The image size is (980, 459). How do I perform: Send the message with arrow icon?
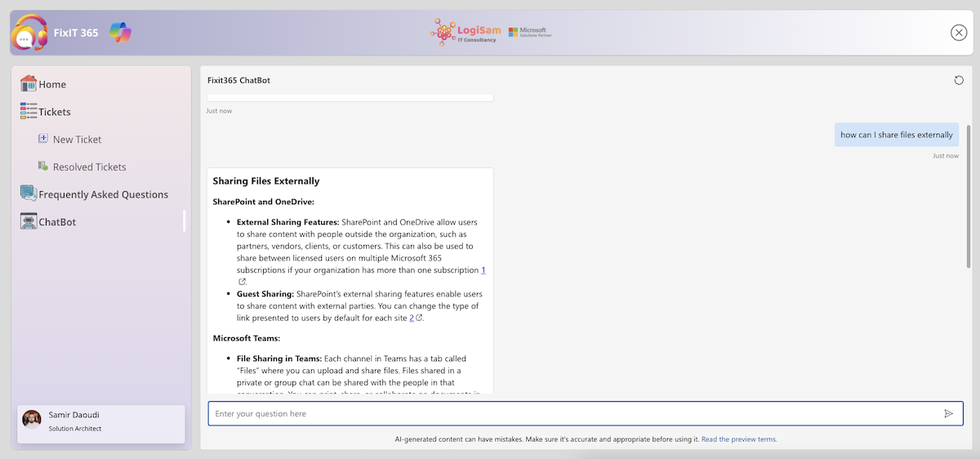point(948,413)
